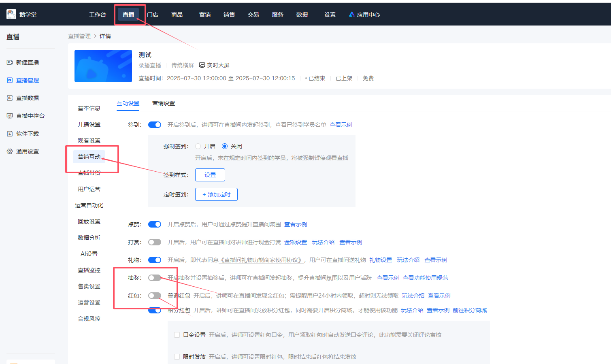Check the 口令设置 checkbox
This screenshot has height=364, width=611.
pyautogui.click(x=177, y=335)
